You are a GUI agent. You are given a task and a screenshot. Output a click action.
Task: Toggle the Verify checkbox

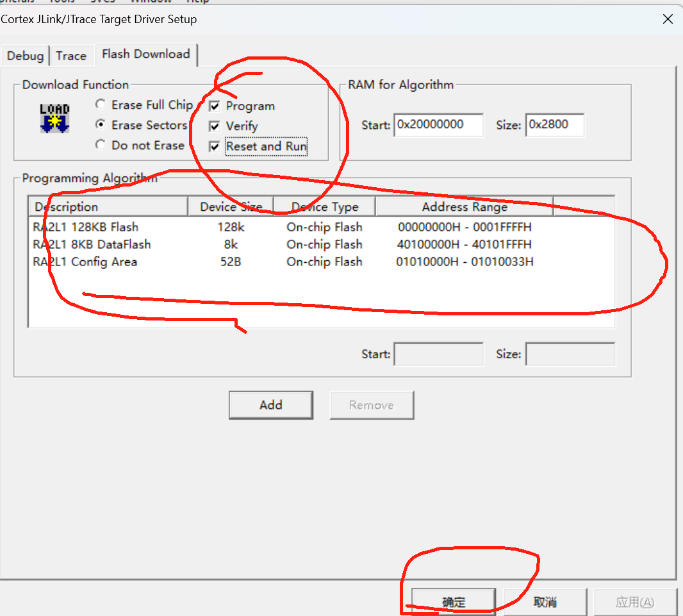click(214, 126)
